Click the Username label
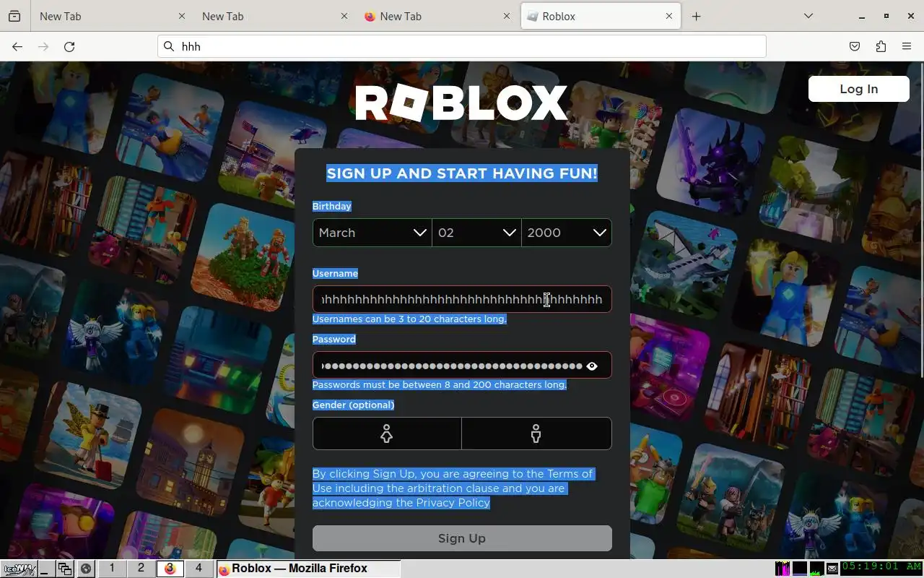The image size is (924, 578). click(335, 274)
